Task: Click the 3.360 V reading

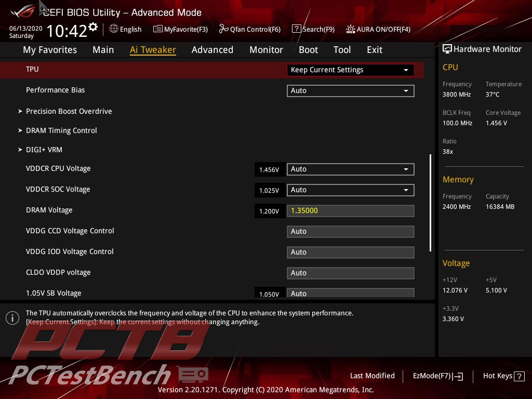Action: [x=453, y=319]
